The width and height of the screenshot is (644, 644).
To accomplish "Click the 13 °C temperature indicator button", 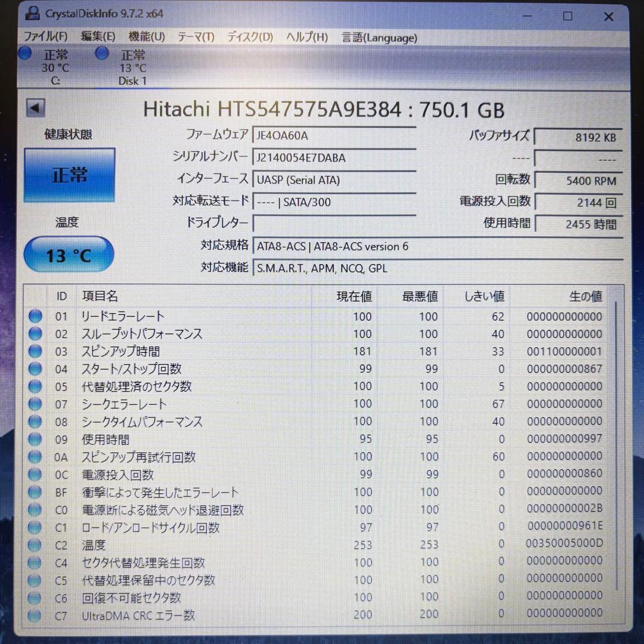I will (68, 254).
